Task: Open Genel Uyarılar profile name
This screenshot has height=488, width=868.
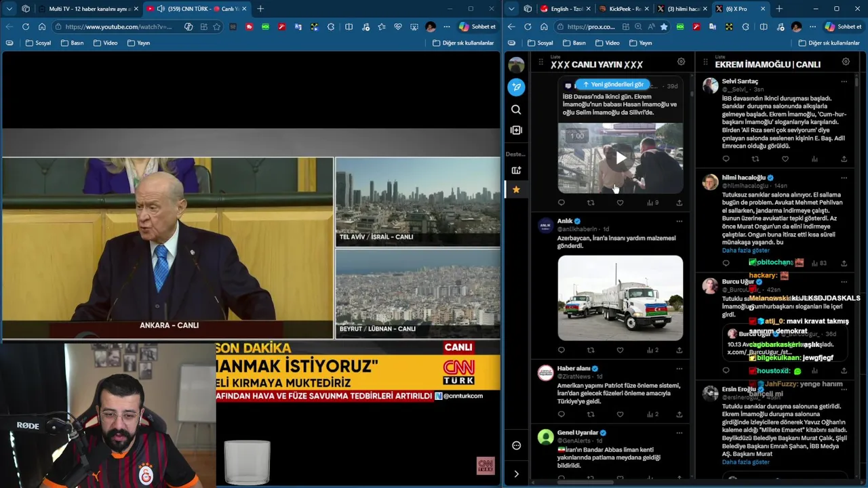Action: pos(578,432)
